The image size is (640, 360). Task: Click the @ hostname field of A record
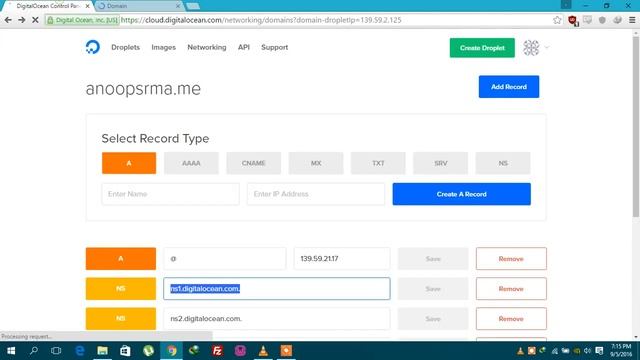pyautogui.click(x=224, y=258)
